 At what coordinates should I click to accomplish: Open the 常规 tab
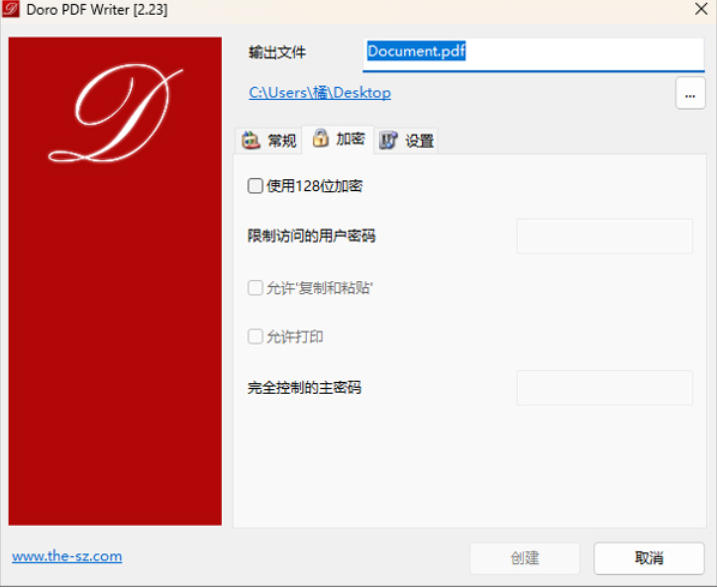269,140
